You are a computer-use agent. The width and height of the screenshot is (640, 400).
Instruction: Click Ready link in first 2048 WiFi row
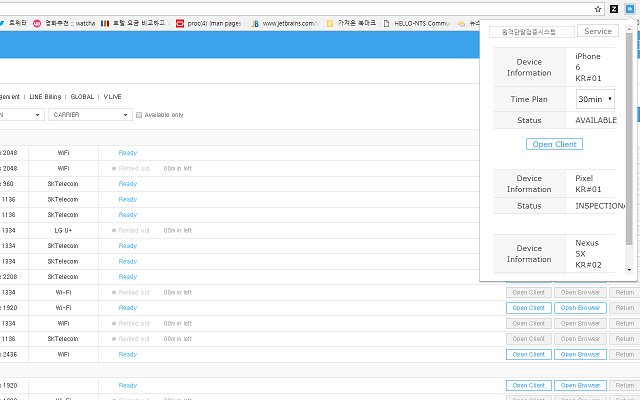coord(128,153)
